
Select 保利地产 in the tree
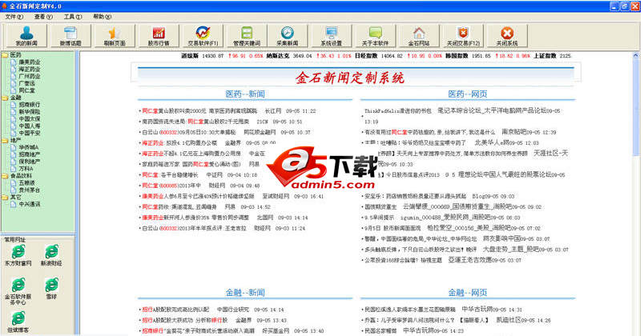30,162
